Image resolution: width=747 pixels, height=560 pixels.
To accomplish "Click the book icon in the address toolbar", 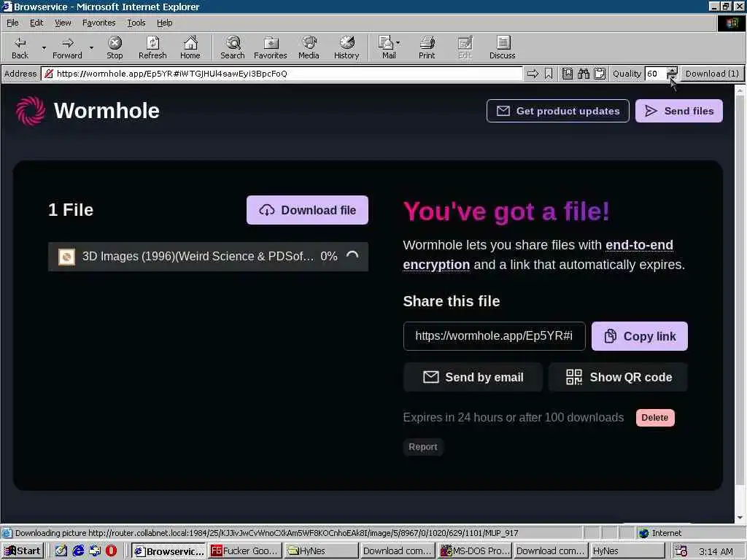I will 568,74.
